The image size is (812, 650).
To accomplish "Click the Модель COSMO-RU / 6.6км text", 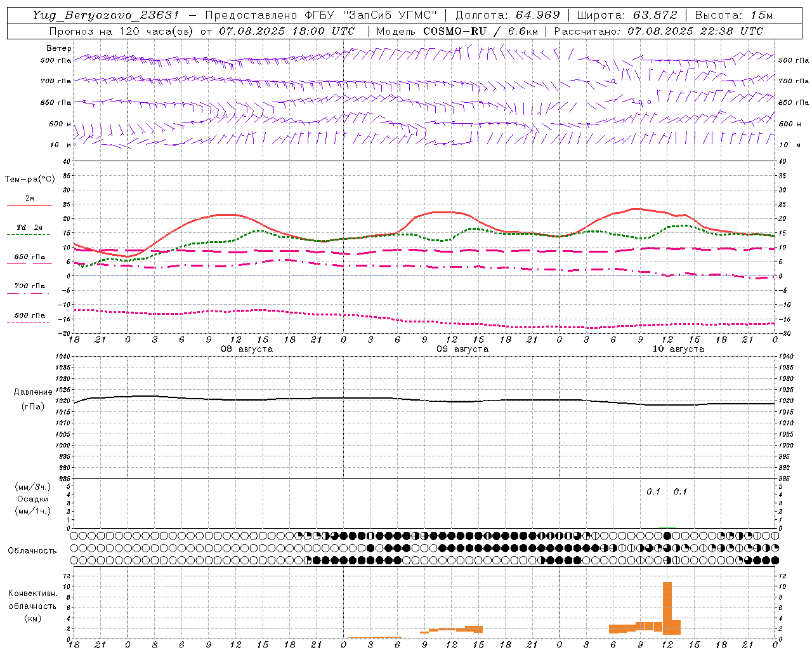I will click(457, 31).
